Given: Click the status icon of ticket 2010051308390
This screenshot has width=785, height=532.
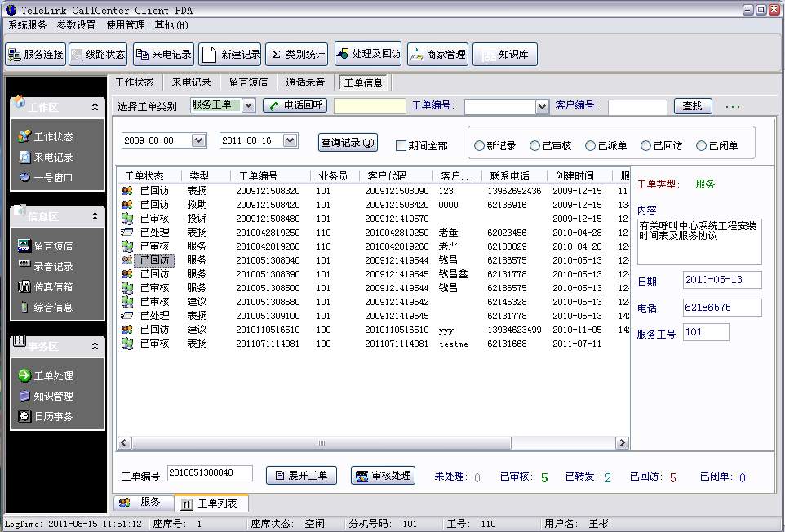Looking at the screenshot, I should coord(127,274).
